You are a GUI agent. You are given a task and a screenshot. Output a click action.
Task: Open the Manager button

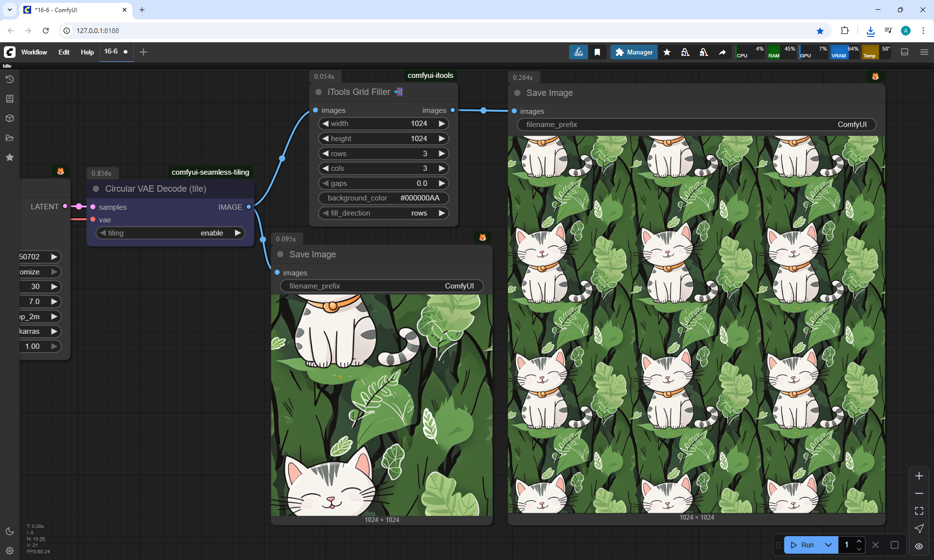click(x=634, y=52)
